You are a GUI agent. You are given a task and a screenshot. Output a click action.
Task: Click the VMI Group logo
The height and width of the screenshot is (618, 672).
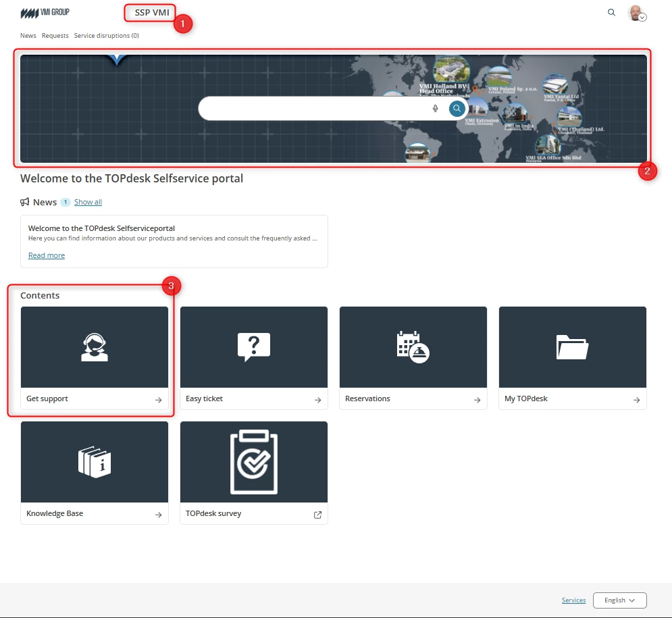tap(45, 13)
